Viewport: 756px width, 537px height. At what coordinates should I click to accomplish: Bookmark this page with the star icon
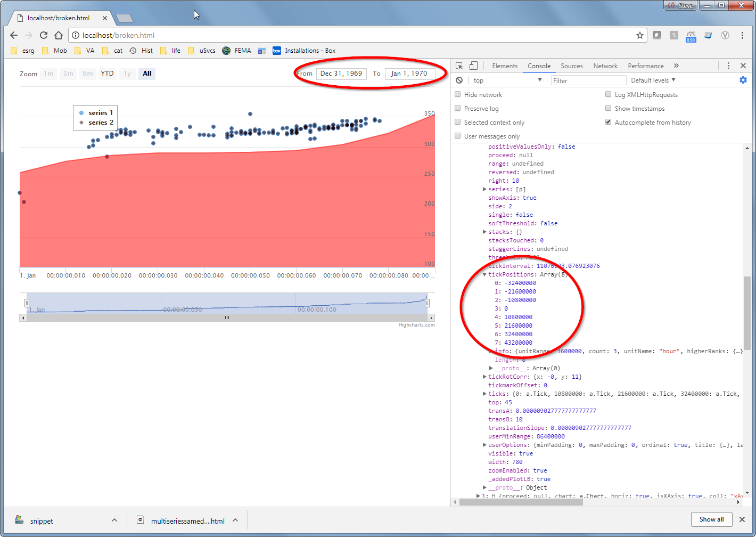(x=639, y=35)
